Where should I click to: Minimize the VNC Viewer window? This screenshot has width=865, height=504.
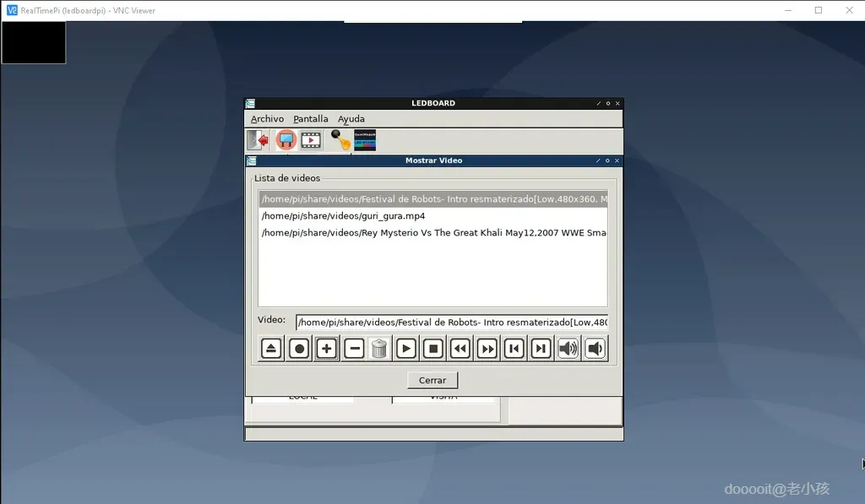pyautogui.click(x=788, y=10)
